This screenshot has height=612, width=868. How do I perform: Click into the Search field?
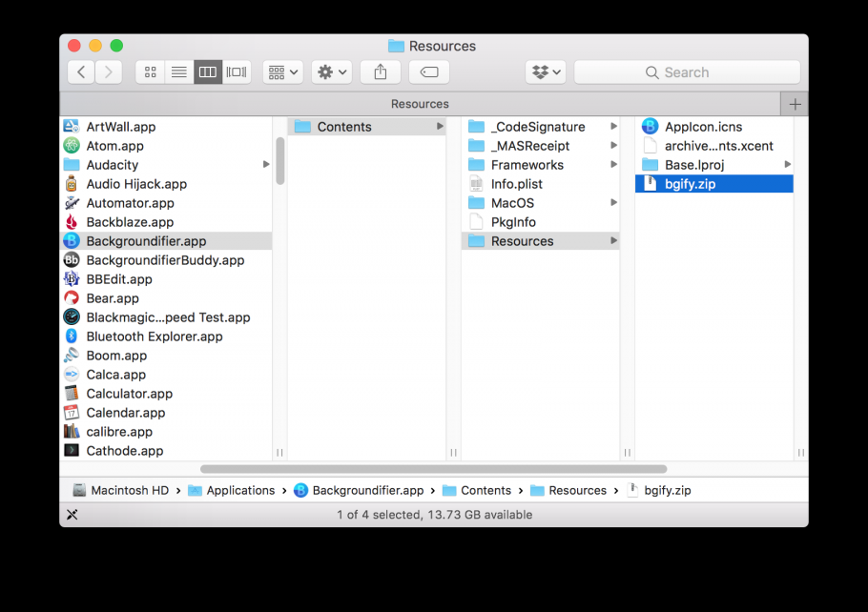coord(687,71)
